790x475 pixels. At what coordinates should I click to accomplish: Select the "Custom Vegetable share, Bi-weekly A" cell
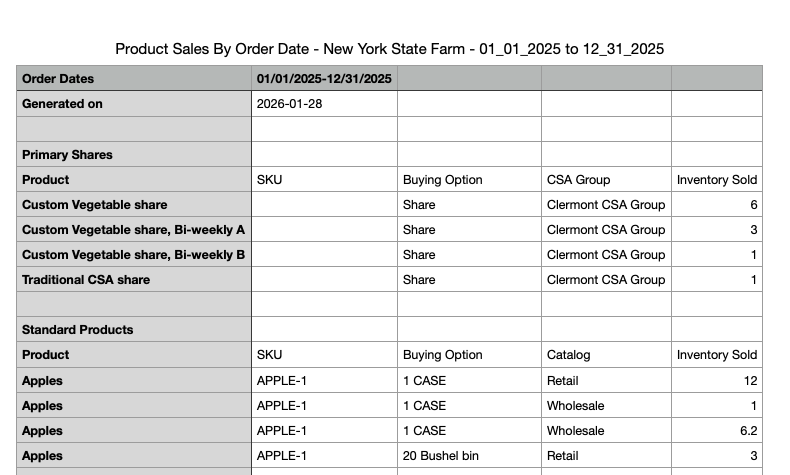pyautogui.click(x=133, y=230)
